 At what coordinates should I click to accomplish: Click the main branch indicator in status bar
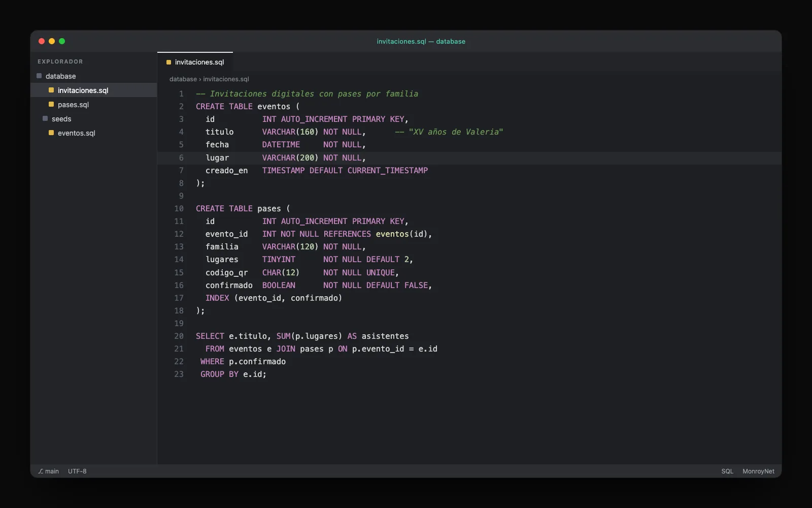49,471
